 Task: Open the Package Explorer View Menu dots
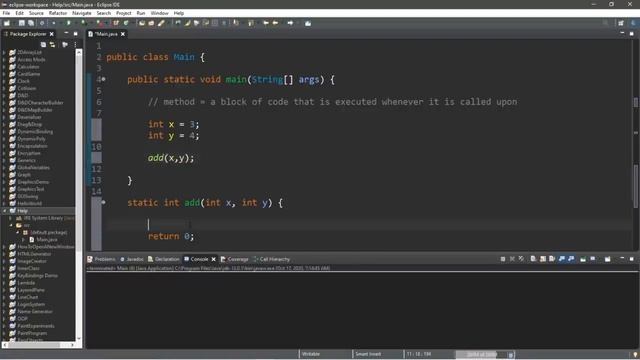click(76, 44)
